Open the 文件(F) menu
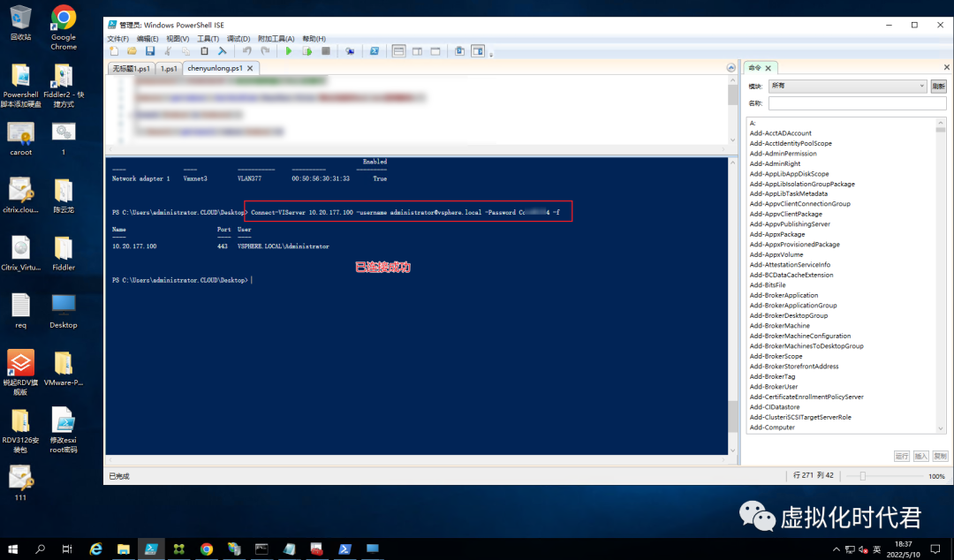The image size is (954, 560). click(x=118, y=38)
